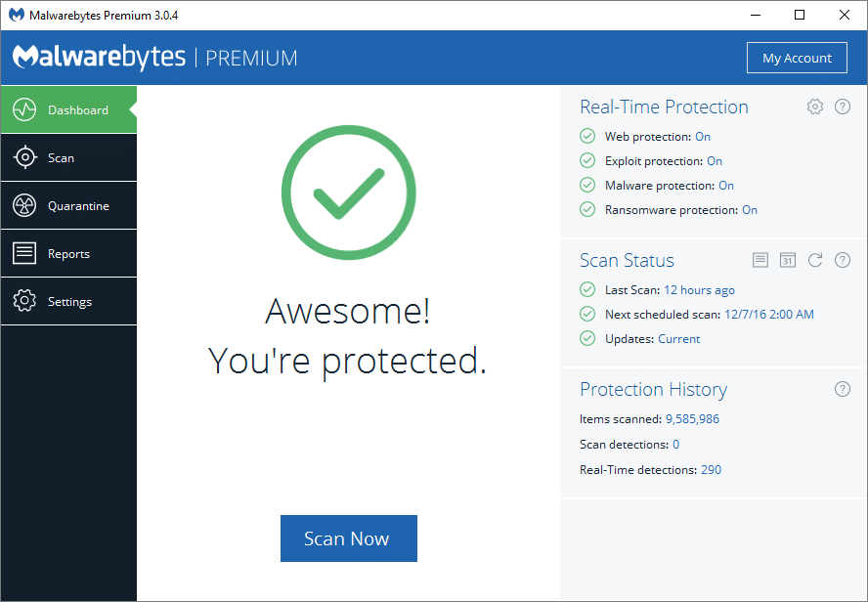Toggle Exploit protection off

(x=715, y=160)
